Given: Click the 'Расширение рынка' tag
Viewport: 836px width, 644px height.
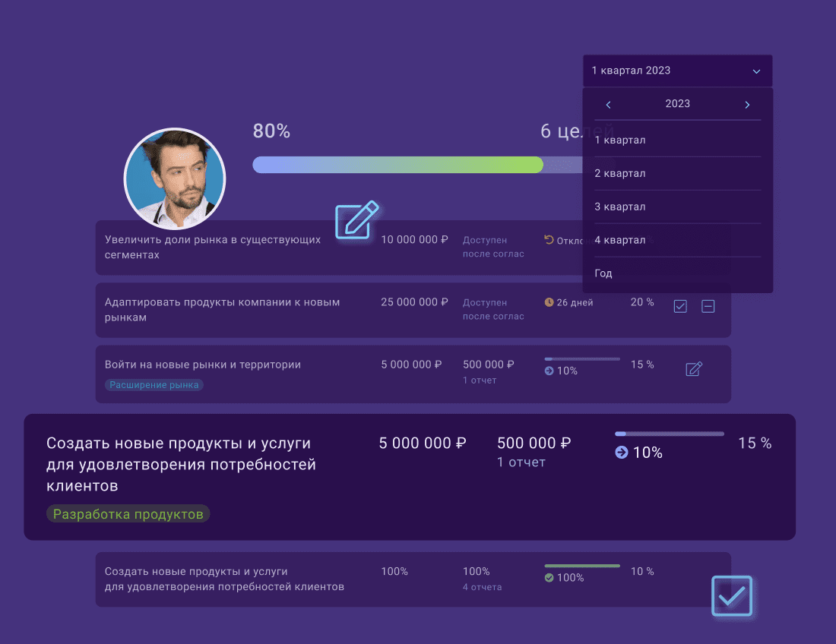Looking at the screenshot, I should [154, 384].
